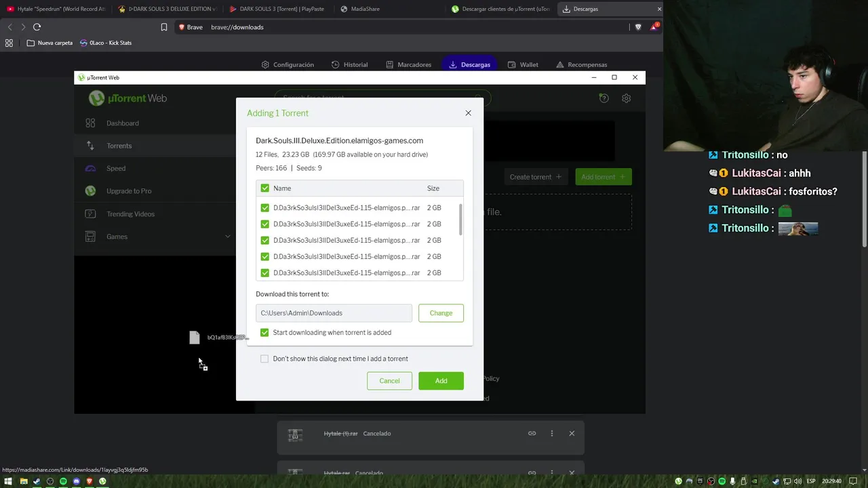
Task: Open the Configuración settings tab
Action: [x=288, y=65]
